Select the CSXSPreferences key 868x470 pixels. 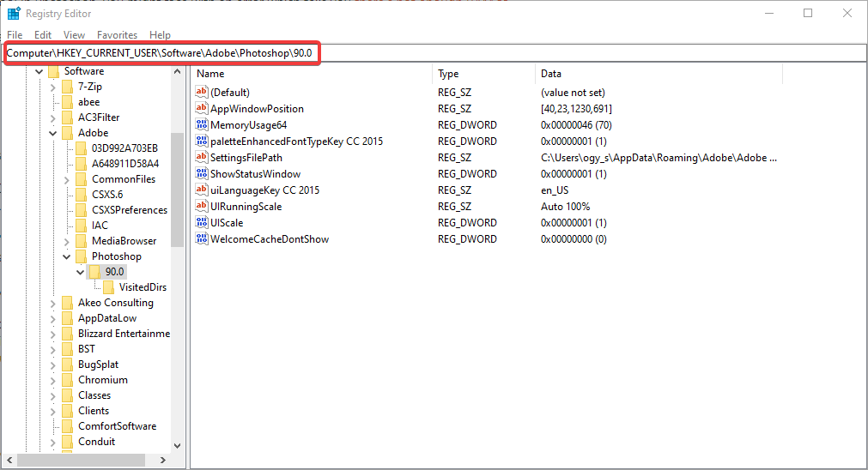click(130, 210)
